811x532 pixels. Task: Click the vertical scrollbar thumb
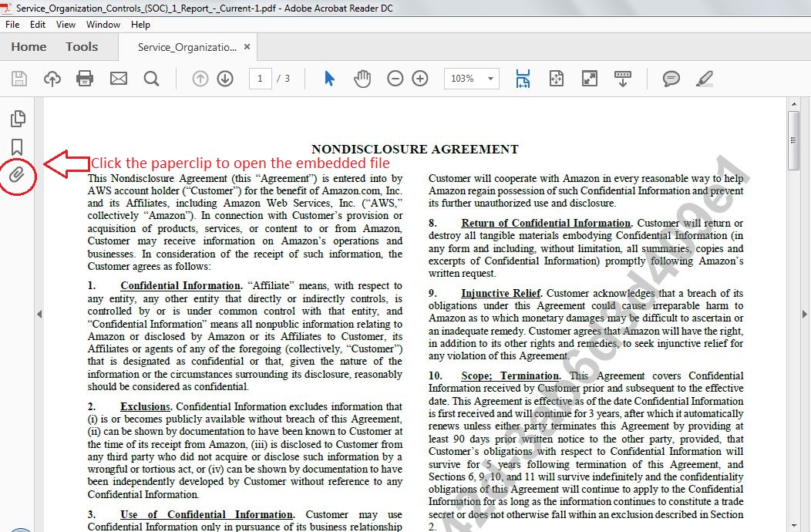tap(793, 140)
